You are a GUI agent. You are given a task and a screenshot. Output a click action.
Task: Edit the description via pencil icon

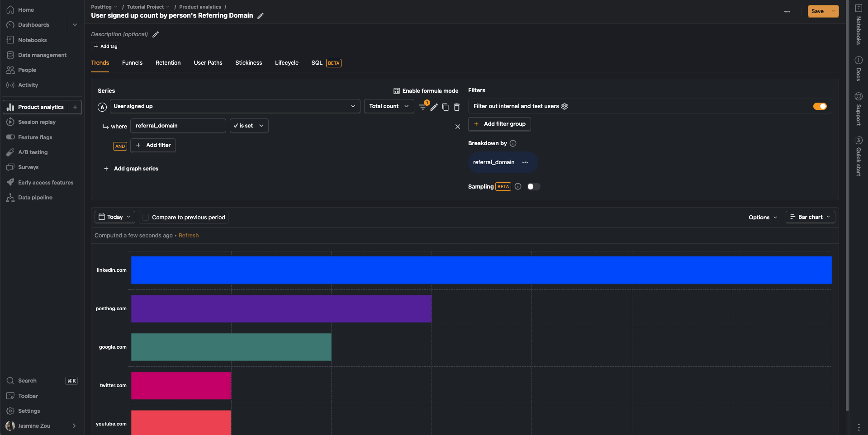[156, 34]
